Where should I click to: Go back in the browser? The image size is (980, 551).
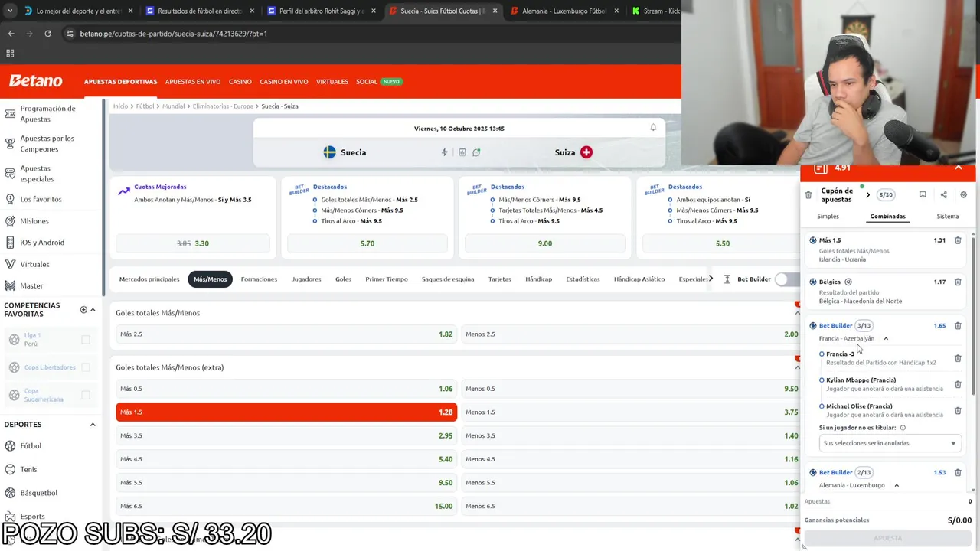point(11,34)
